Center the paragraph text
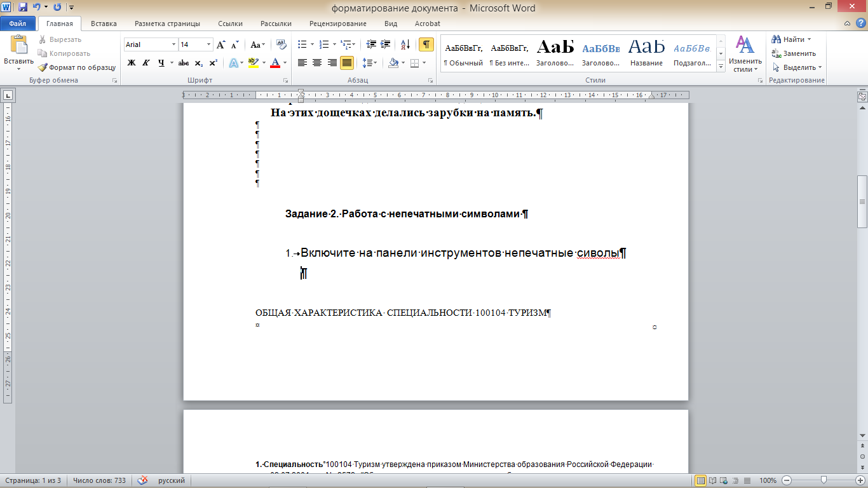Screen dimensions: 868x488 (x=317, y=63)
